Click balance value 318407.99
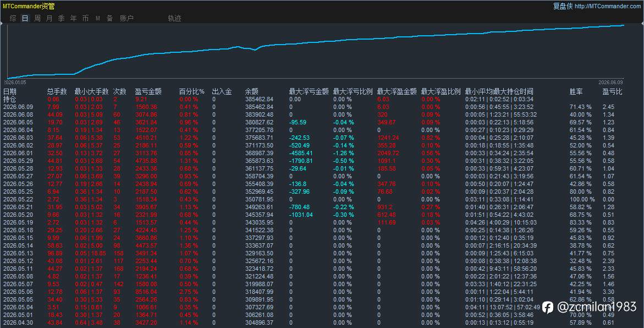644x328 pixels. pos(259,292)
